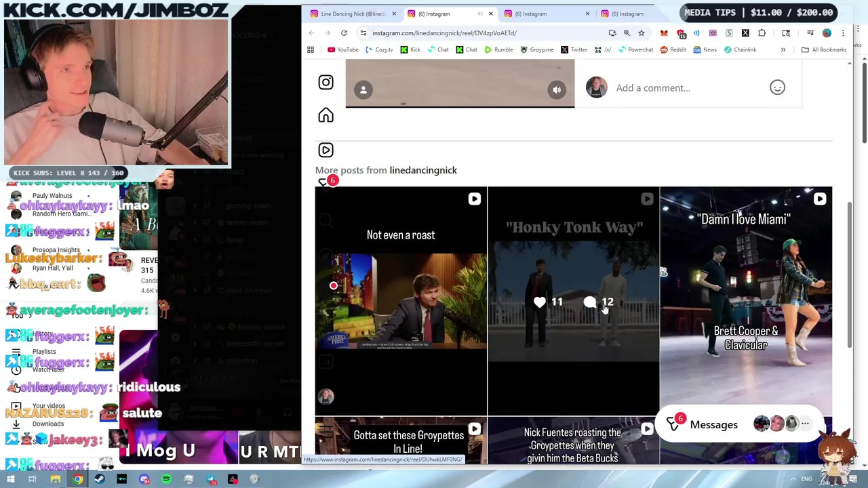Open Instagram home logo in sidebar
Image resolution: width=868 pixels, height=488 pixels.
(x=325, y=82)
